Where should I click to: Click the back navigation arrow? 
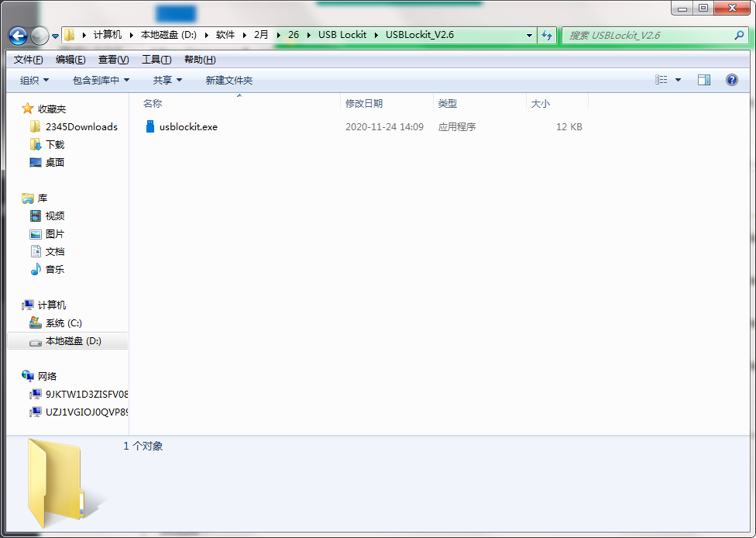(x=17, y=36)
